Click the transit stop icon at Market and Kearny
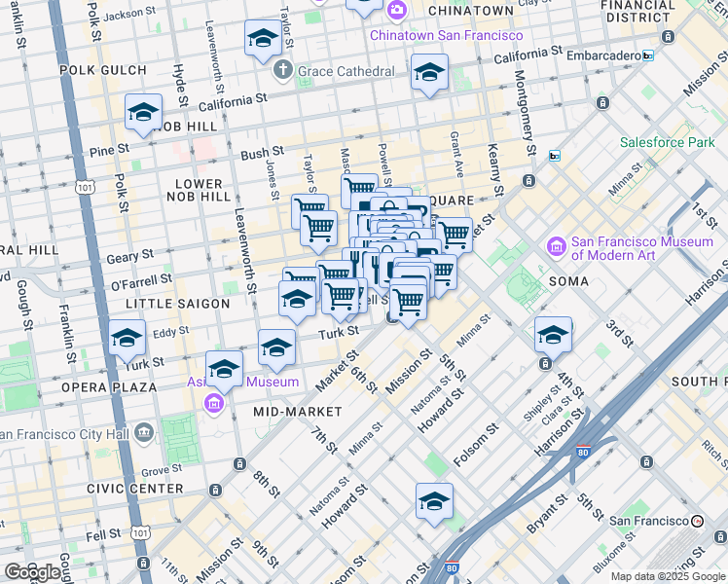Screen dimensions: 728x584 (x=528, y=181)
